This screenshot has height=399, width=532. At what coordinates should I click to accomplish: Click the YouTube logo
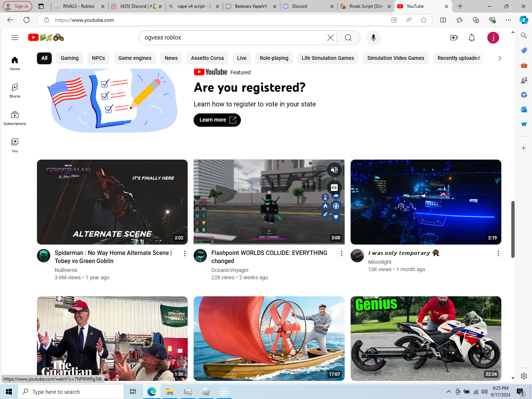(46, 37)
